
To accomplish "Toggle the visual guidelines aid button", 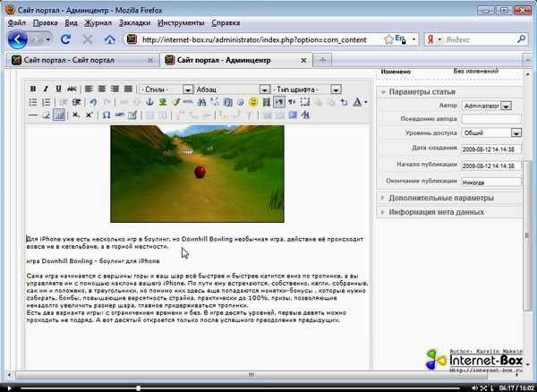I will tap(59, 115).
